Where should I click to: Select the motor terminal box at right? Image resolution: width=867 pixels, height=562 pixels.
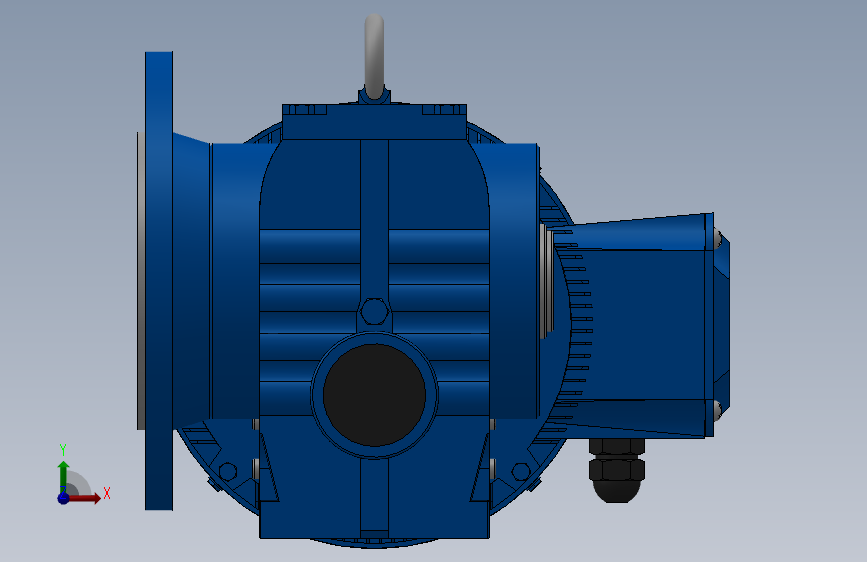pos(641,325)
